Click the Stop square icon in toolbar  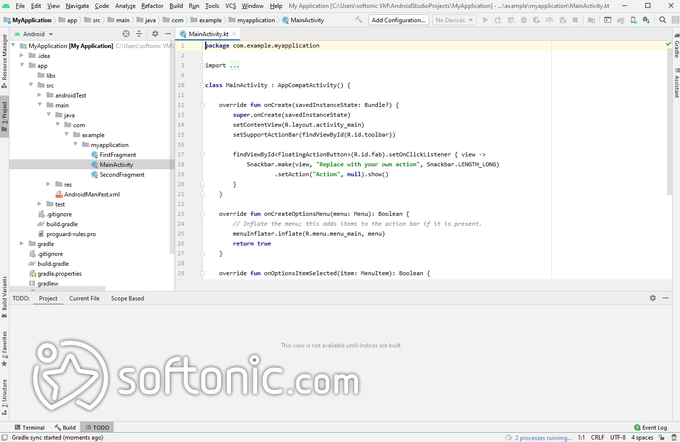click(x=575, y=20)
